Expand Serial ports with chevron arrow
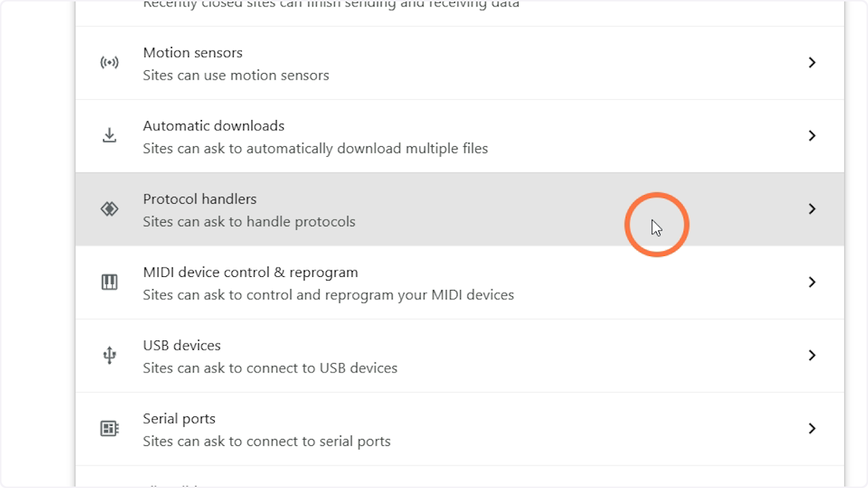868x488 pixels. [812, 429]
